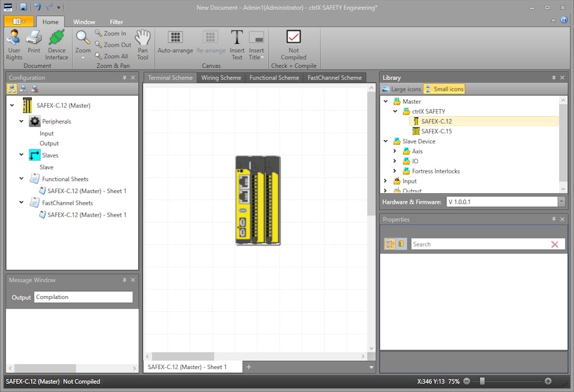Click Not Compiled check and compile icon
This screenshot has width=574, height=392.
pos(294,44)
